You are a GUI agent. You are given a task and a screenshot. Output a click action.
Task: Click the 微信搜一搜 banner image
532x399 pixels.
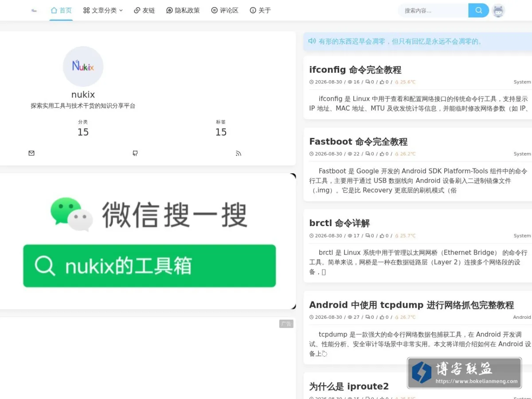tap(148, 241)
